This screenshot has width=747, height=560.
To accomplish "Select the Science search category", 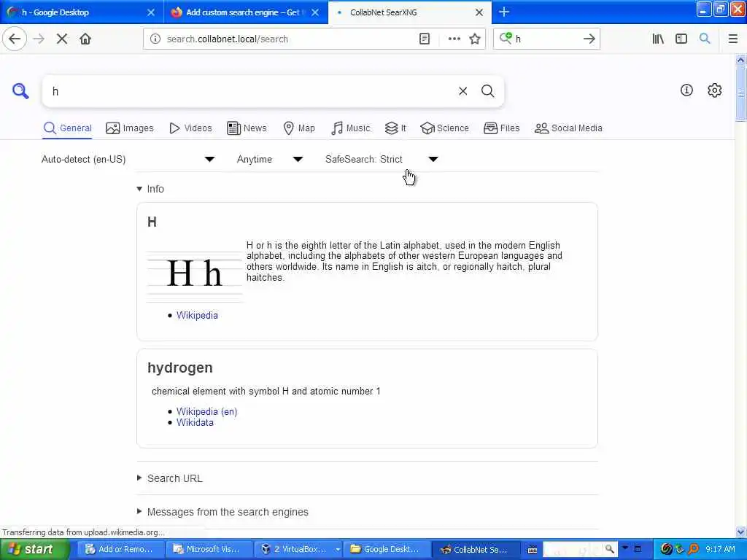I will click(x=444, y=128).
